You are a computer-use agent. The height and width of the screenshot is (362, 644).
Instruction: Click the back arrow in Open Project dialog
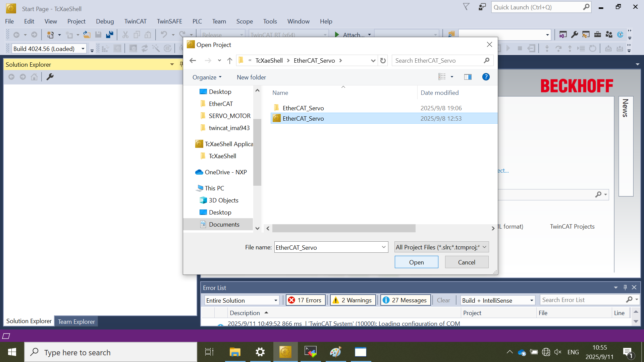(193, 61)
